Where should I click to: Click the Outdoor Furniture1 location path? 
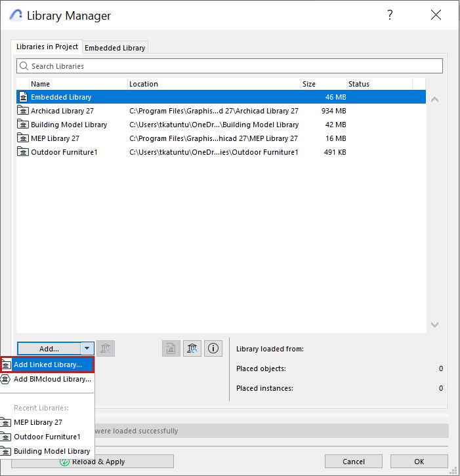tap(214, 152)
